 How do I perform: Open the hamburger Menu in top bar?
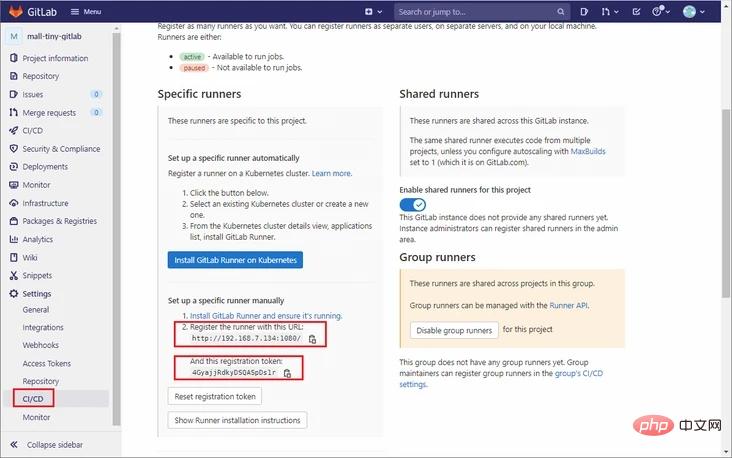tap(86, 12)
